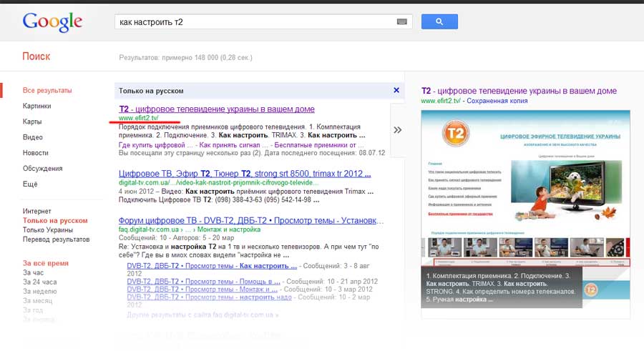
Task: Select the 'Только на русском' sidebar filter
Action: click(55, 220)
